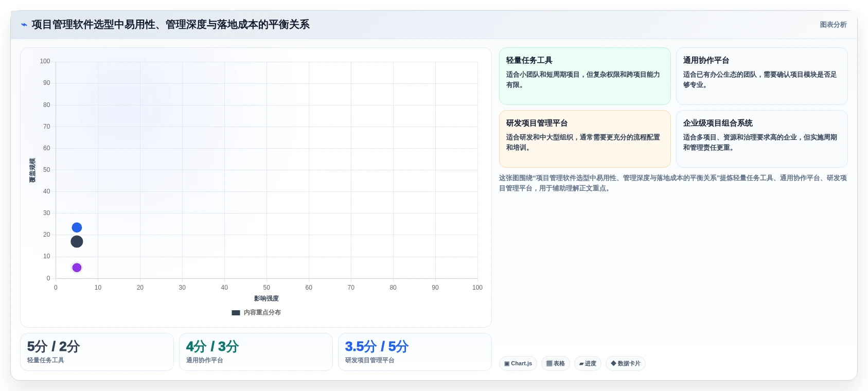This screenshot has width=868, height=391.
Task: Click the 进度 tag
Action: click(588, 364)
